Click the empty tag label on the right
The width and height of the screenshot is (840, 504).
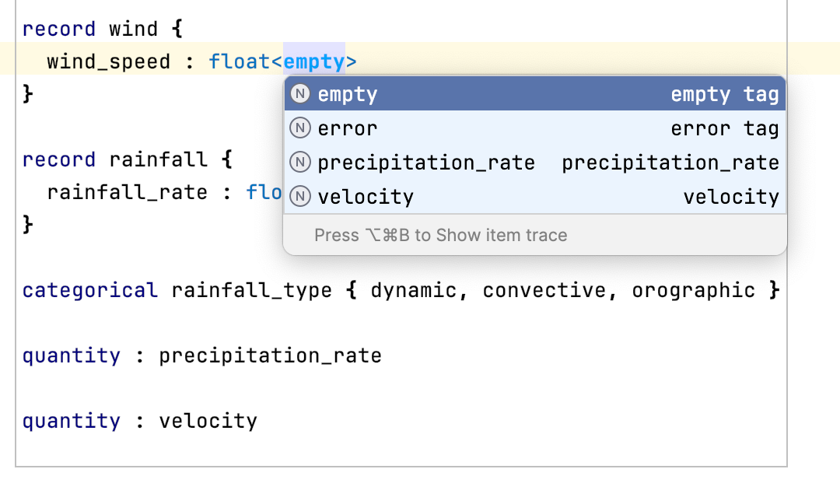pyautogui.click(x=724, y=93)
